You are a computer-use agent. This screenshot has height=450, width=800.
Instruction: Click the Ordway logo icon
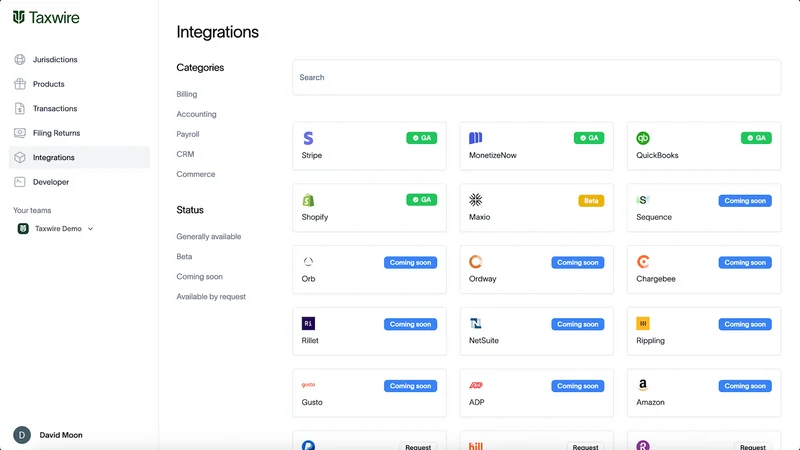pyautogui.click(x=476, y=262)
